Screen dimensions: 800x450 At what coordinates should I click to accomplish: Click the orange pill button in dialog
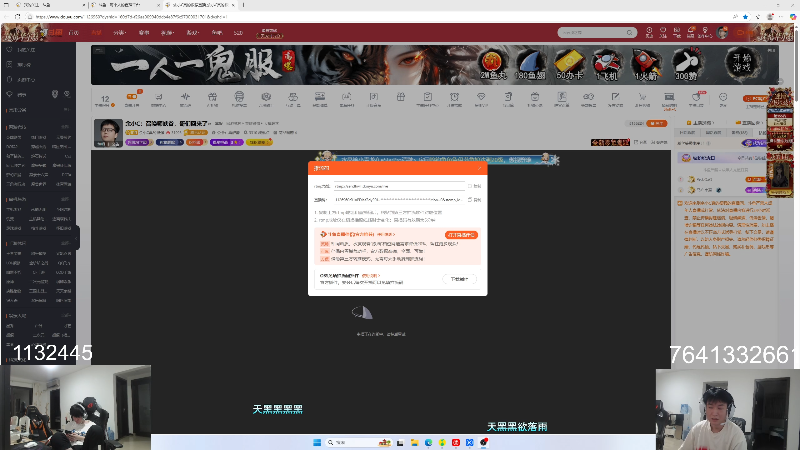pos(461,235)
